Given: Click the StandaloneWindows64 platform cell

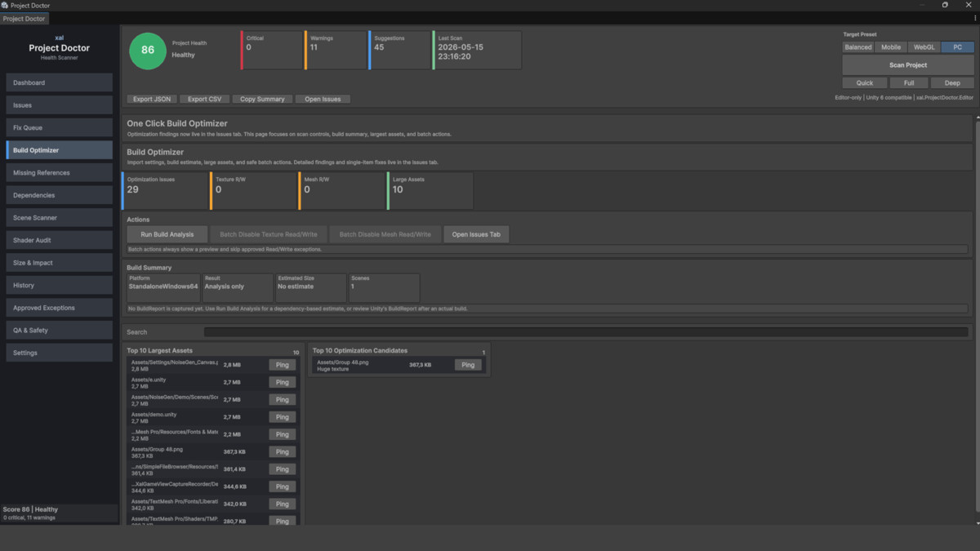Looking at the screenshot, I should [x=163, y=287].
